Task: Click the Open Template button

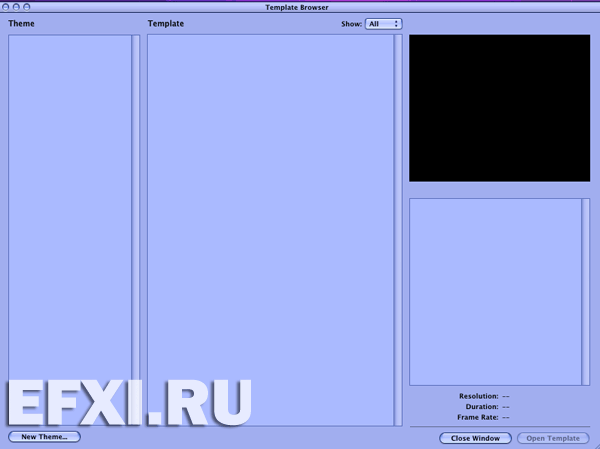Action: [x=553, y=438]
